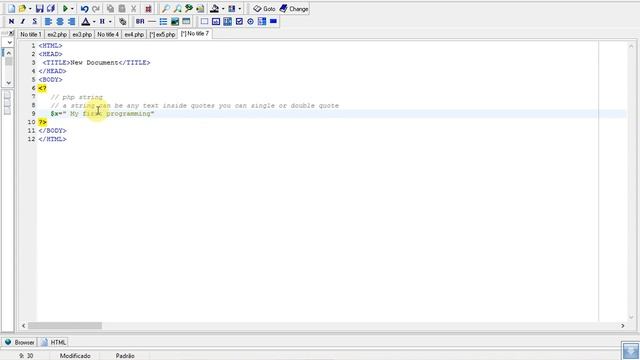Click the red hash icon in toolbar
640x360 pixels.
[148, 9]
